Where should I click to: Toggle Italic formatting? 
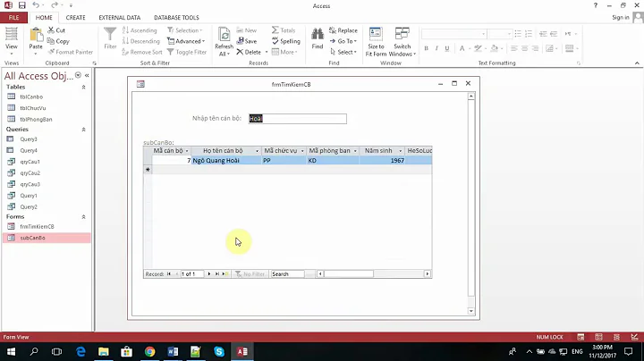pos(436,48)
